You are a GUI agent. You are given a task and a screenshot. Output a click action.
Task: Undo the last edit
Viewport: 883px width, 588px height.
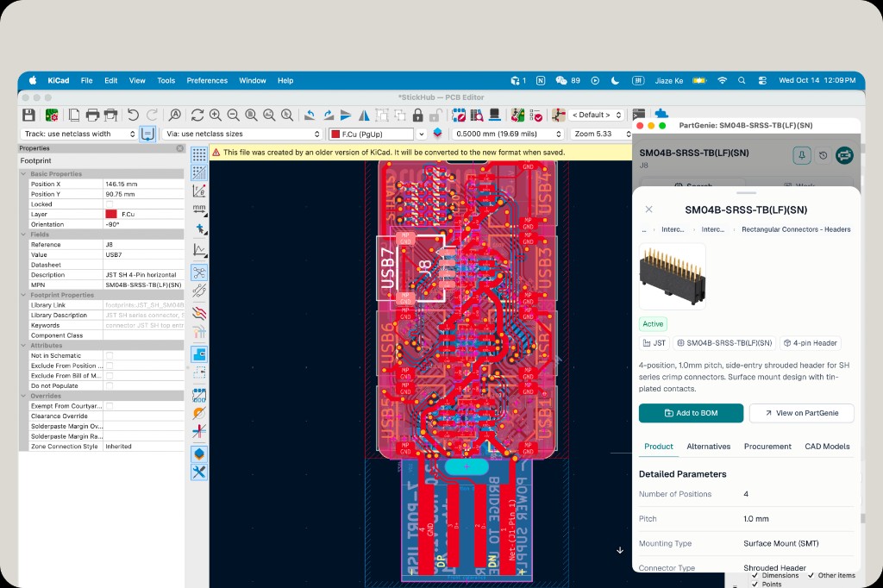[133, 115]
